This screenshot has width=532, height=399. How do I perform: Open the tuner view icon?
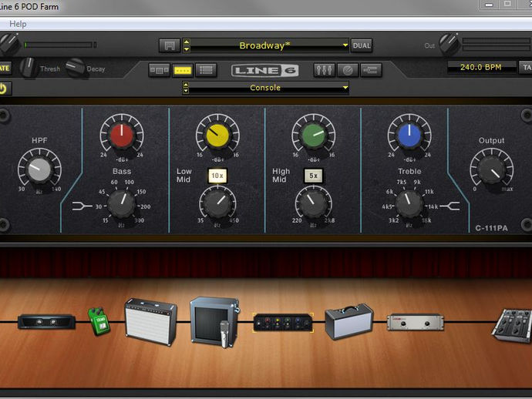(x=348, y=70)
